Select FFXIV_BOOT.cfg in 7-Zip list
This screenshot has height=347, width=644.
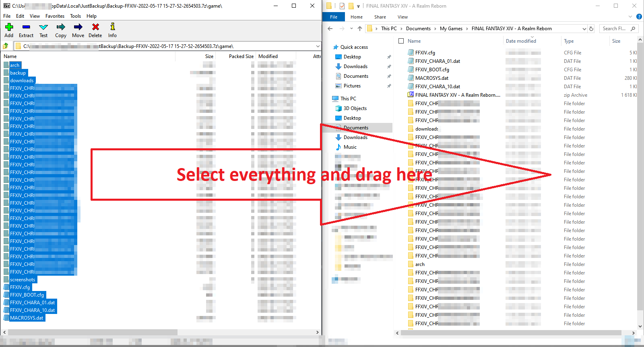(x=24, y=295)
